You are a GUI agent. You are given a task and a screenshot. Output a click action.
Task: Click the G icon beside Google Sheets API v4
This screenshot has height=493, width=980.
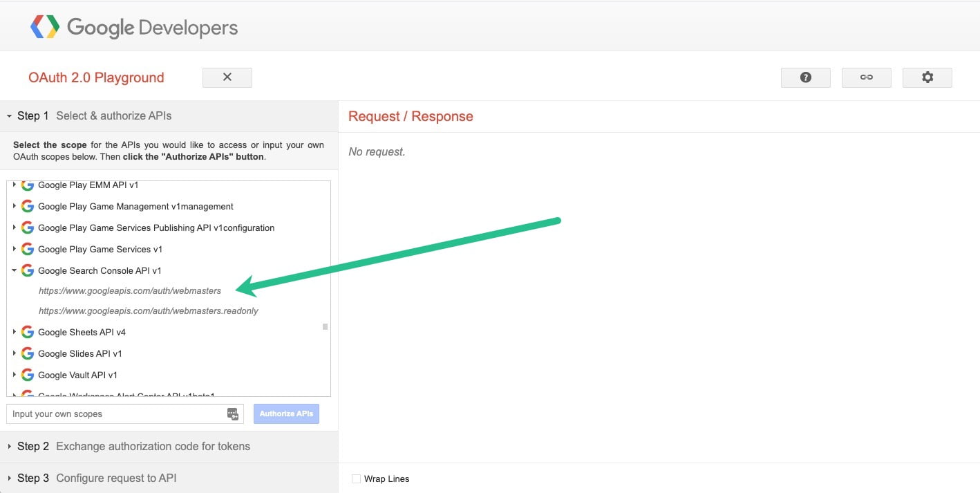27,331
